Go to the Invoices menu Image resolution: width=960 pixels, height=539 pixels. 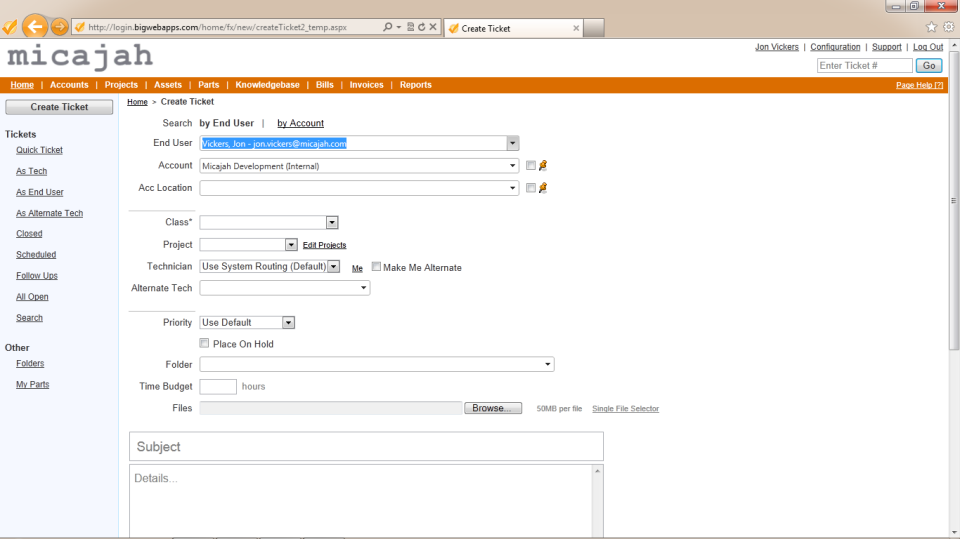pos(366,85)
